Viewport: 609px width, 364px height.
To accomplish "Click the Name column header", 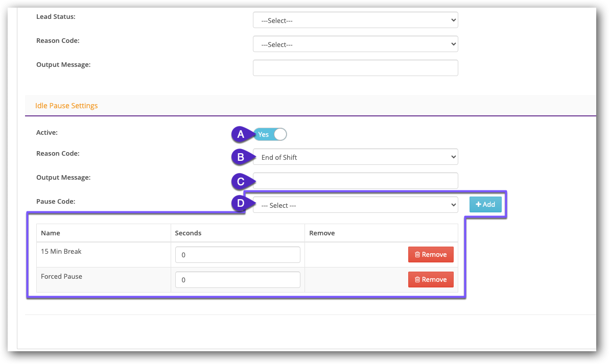I will (x=51, y=233).
